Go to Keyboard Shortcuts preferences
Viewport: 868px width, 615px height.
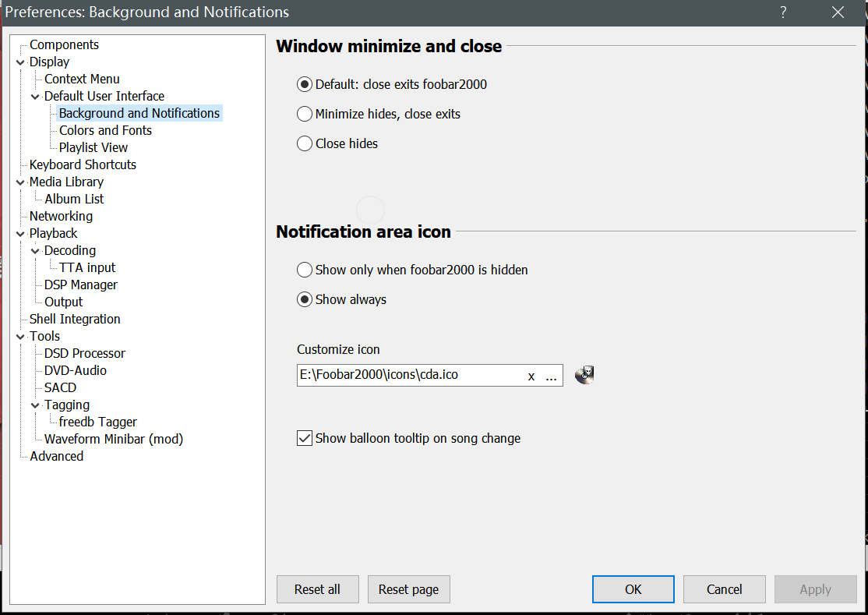(x=83, y=164)
